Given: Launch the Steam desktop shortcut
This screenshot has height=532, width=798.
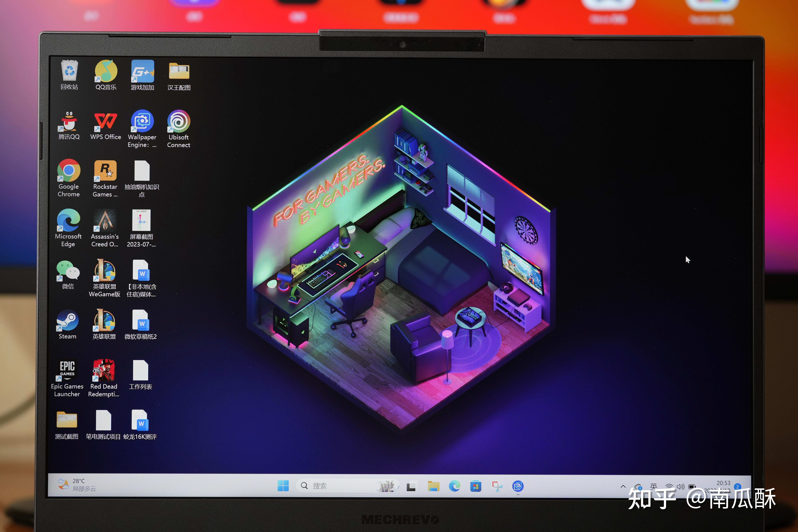Looking at the screenshot, I should (68, 324).
